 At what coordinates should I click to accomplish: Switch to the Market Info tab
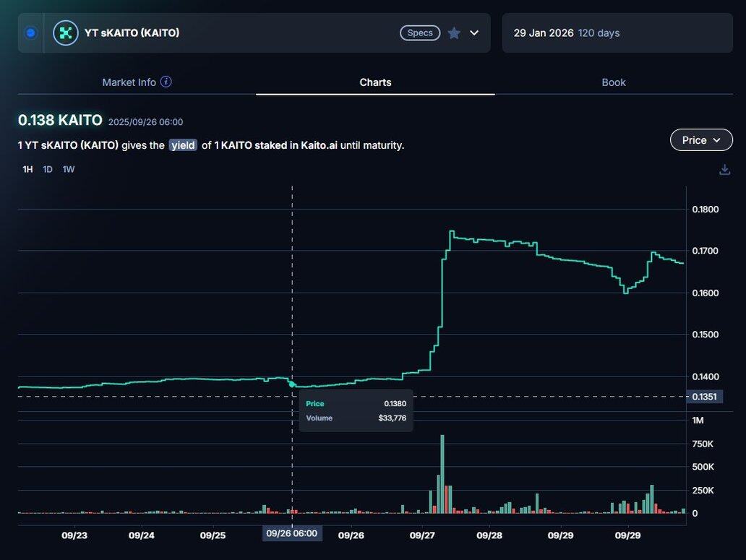click(129, 82)
